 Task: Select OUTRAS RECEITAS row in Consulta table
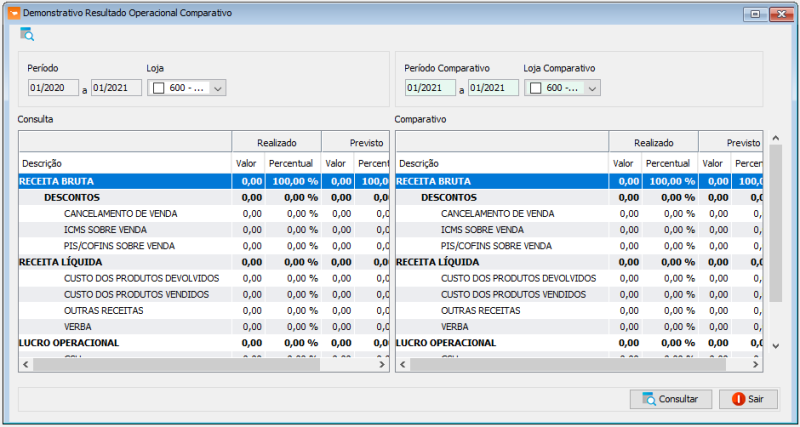click(x=204, y=311)
